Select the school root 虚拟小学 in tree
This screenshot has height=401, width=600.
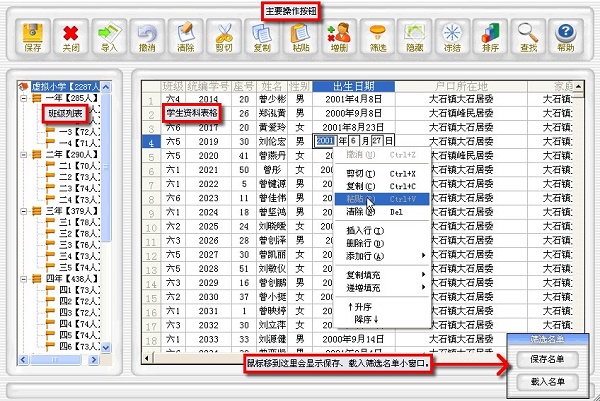(65, 86)
